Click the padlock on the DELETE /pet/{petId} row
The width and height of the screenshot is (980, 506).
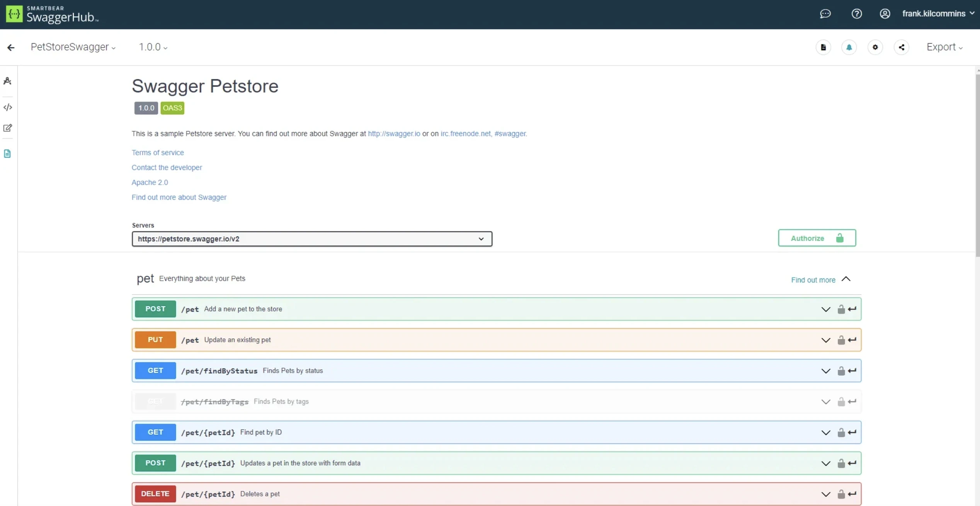[841, 494]
